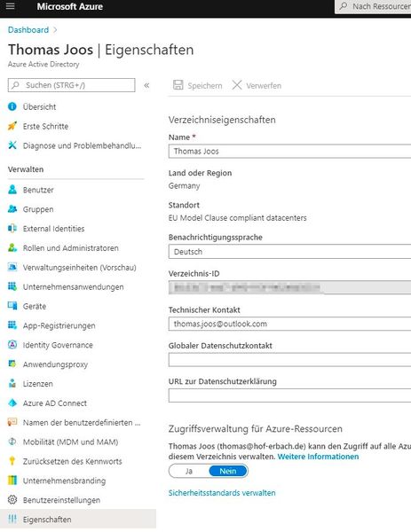The height and width of the screenshot is (532, 411).
Task: Open Sicherheitsstandards verwalten link
Action: (222, 493)
